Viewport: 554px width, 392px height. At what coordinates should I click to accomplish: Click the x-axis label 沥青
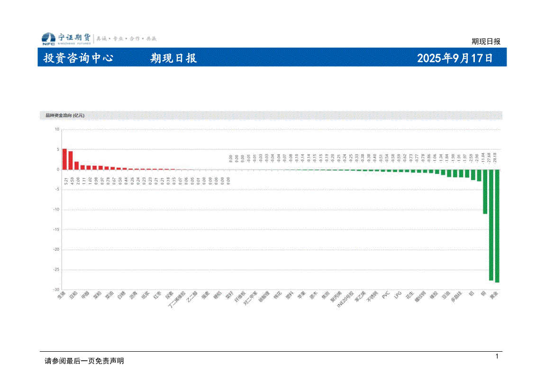pyautogui.click(x=133, y=295)
